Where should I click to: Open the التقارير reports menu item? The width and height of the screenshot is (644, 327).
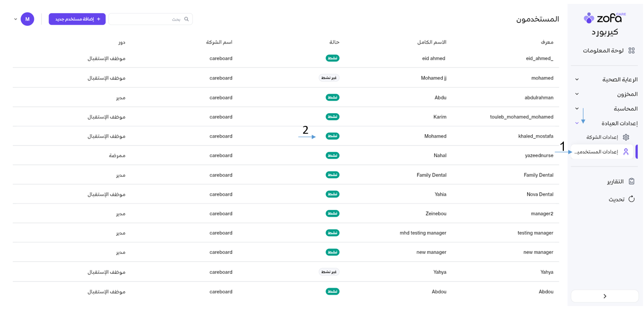[615, 181]
